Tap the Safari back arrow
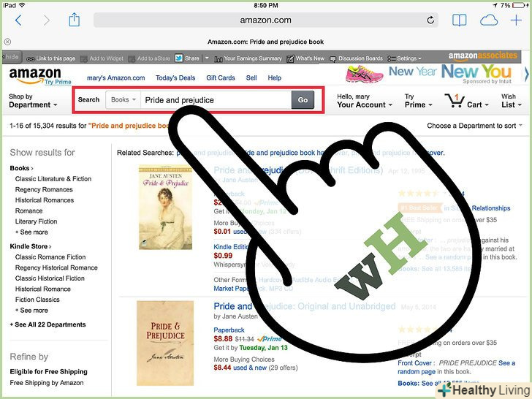The image size is (532, 399). tap(18, 20)
